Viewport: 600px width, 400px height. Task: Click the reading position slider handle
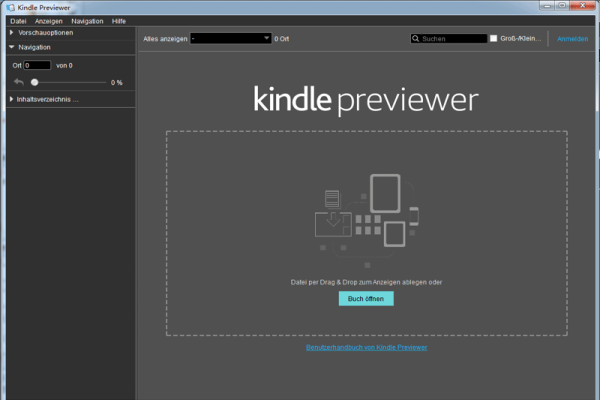(34, 82)
